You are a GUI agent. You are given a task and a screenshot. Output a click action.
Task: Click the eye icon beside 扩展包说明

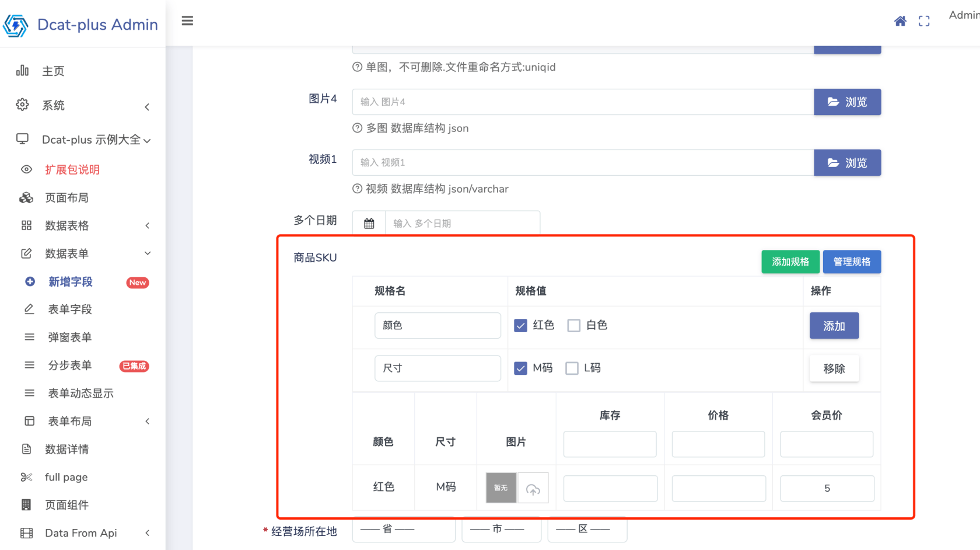26,169
